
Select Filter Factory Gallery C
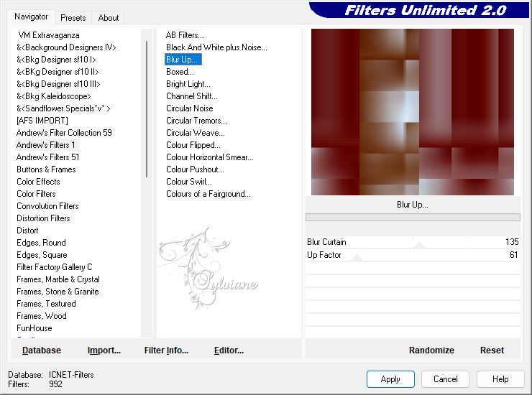pos(55,267)
